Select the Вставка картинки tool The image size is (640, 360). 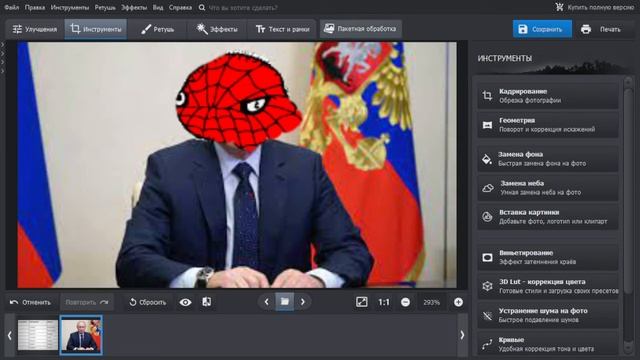pos(548,217)
